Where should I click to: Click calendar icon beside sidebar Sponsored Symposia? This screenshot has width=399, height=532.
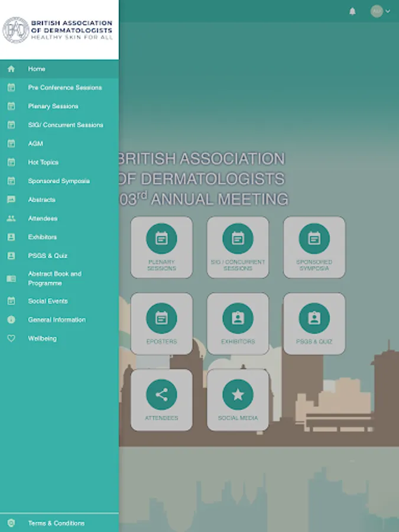tap(11, 181)
